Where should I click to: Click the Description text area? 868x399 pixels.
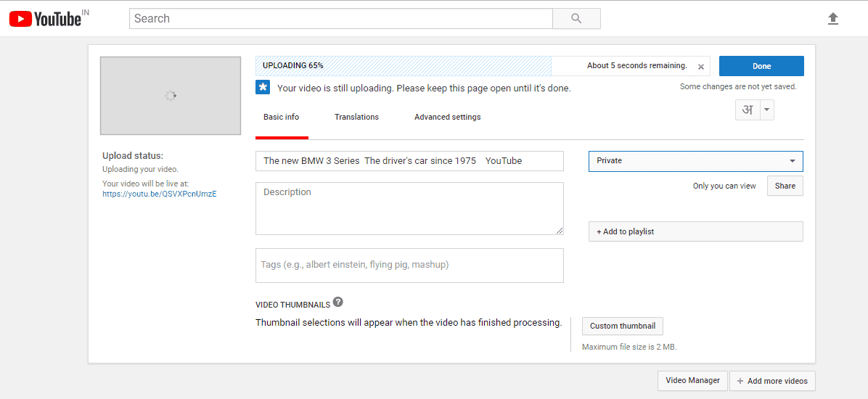[409, 209]
